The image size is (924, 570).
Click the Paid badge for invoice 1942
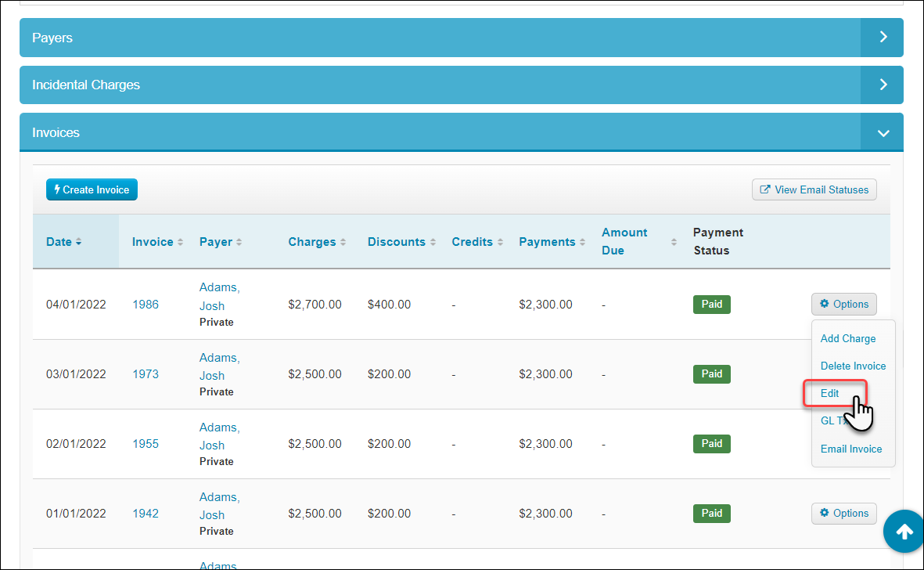711,514
